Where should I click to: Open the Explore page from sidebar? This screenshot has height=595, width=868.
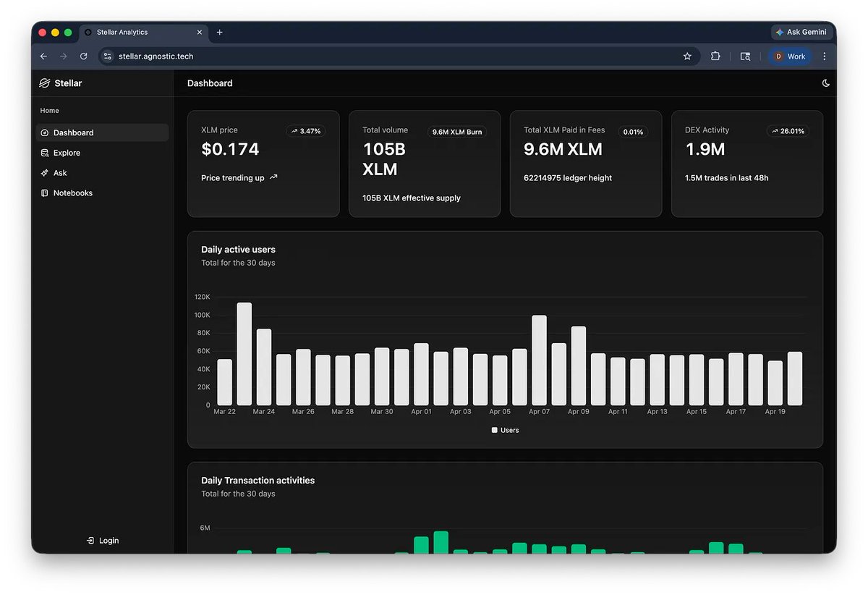(x=102, y=153)
